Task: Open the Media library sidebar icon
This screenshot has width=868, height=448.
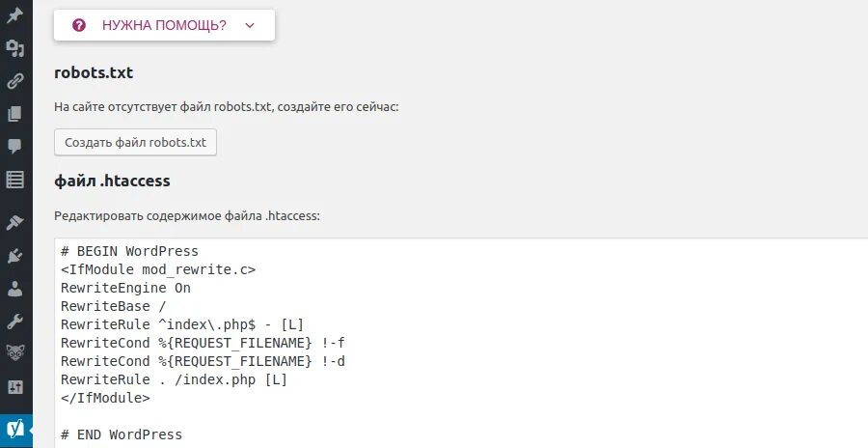Action: (14, 47)
